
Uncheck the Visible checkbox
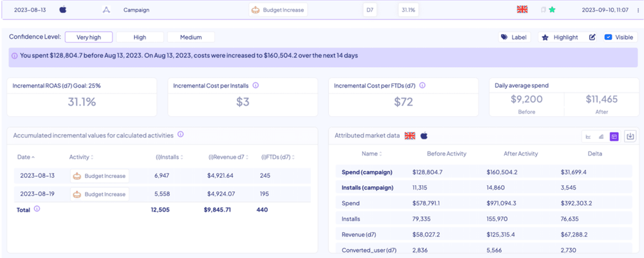(x=608, y=37)
